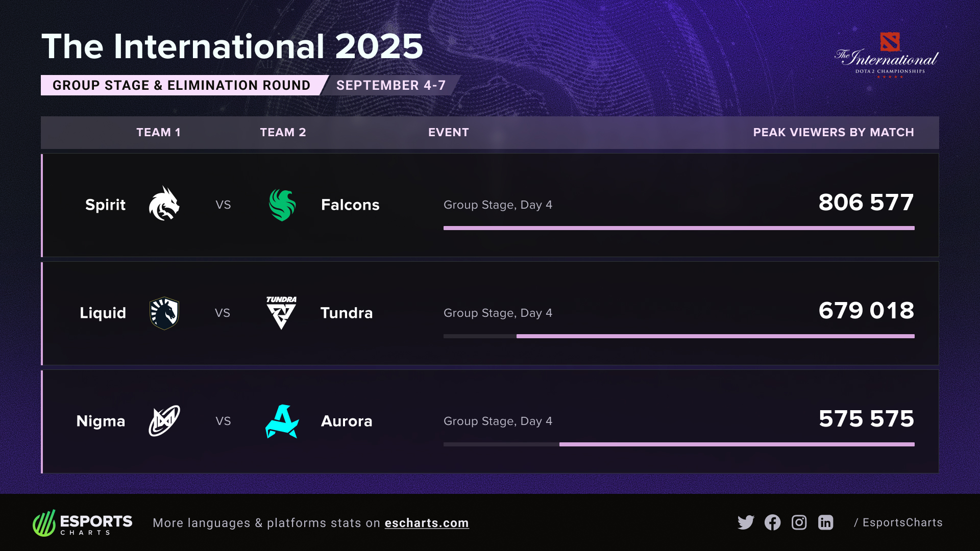Click The International Dota 2 logo
The image size is (980, 551).
pyautogui.click(x=887, y=56)
